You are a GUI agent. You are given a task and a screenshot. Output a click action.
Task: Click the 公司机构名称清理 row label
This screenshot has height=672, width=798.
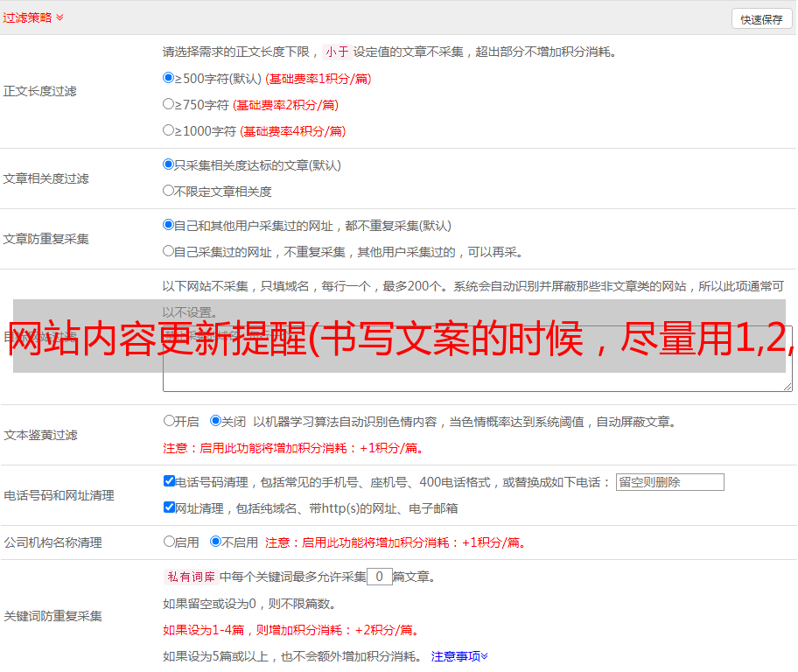point(52,542)
